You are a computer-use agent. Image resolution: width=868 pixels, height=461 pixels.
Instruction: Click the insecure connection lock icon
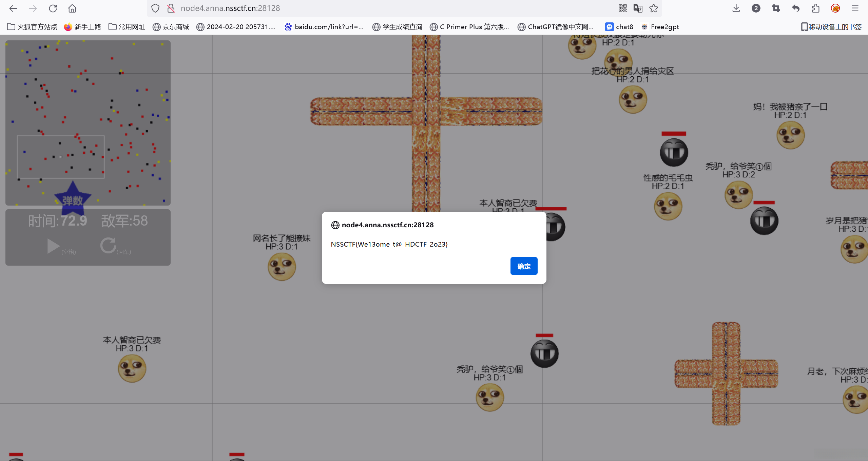(171, 8)
